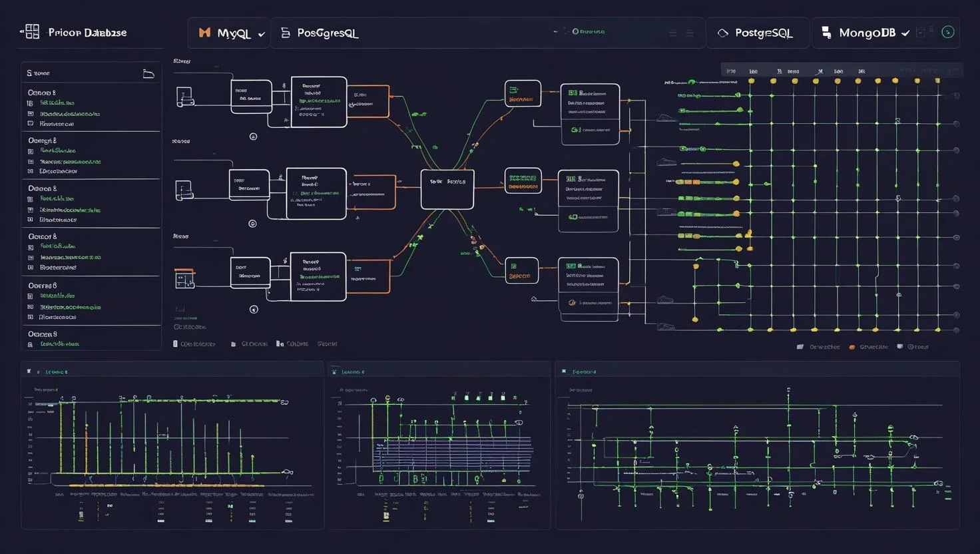Image resolution: width=980 pixels, height=554 pixels.
Task: Click the orange M logo on MySQL tab
Action: [205, 33]
